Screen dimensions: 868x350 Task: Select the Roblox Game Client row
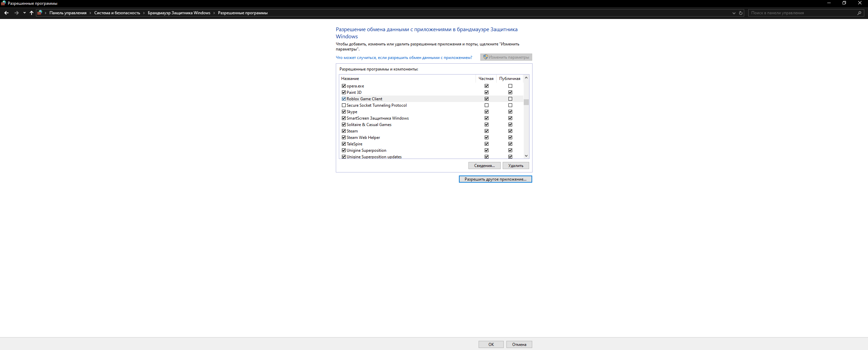pos(431,99)
